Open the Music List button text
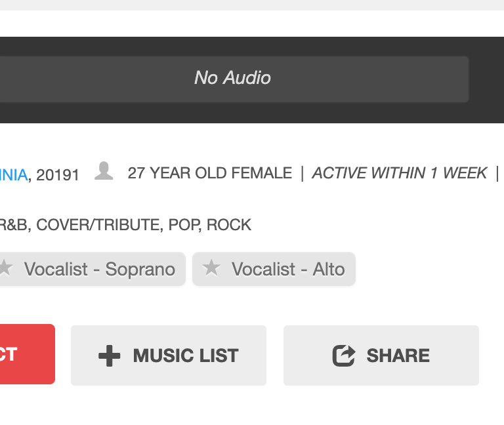 [x=186, y=355]
